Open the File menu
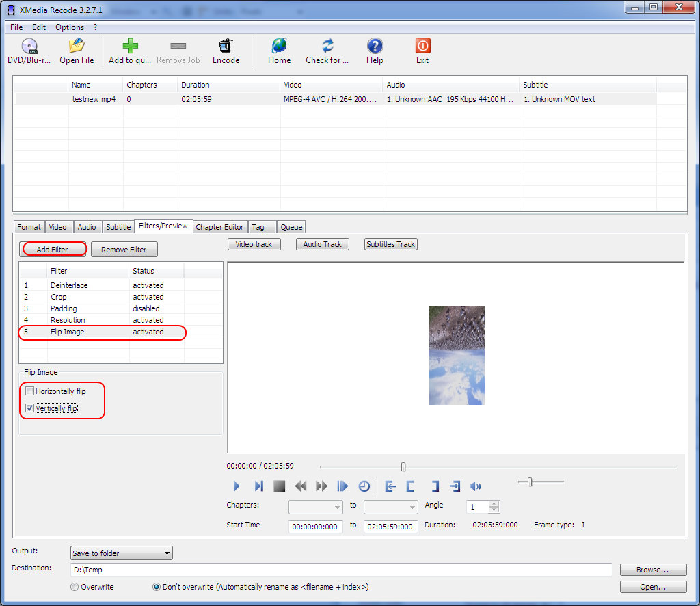700x606 pixels. [x=16, y=27]
